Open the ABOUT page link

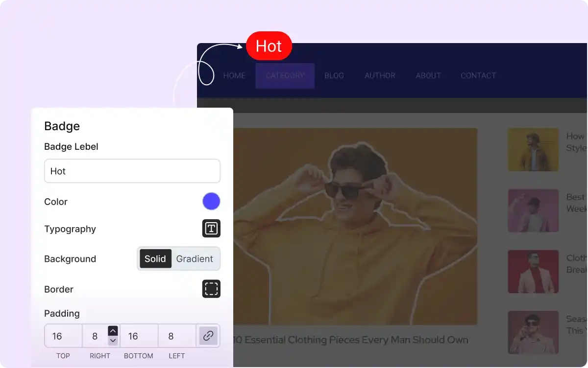(x=428, y=76)
